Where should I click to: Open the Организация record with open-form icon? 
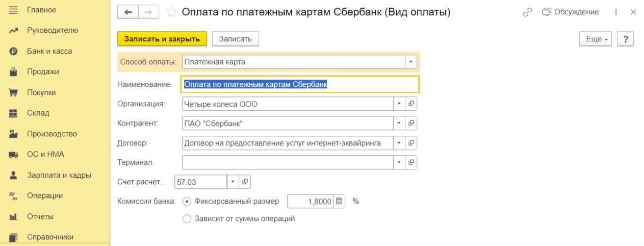coord(411,104)
